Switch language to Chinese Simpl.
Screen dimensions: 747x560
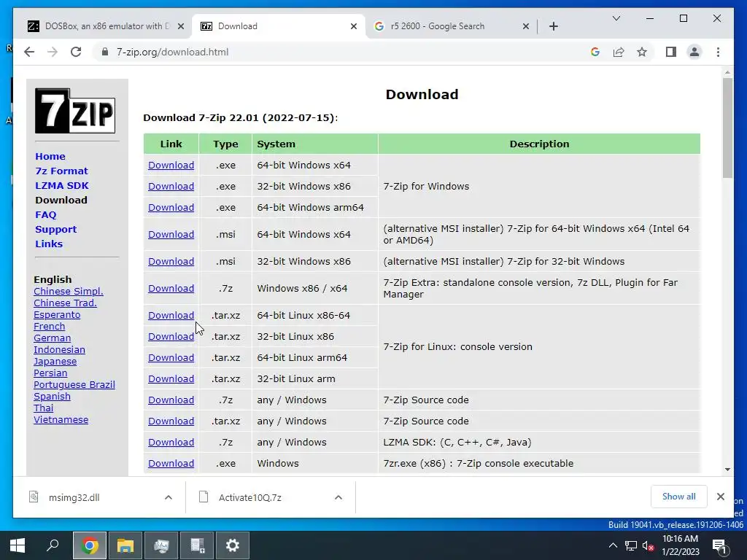pos(68,292)
